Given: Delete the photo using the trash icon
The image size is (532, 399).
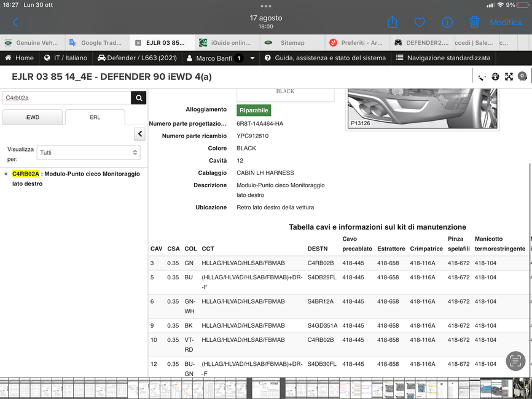Looking at the screenshot, I should 474,22.
